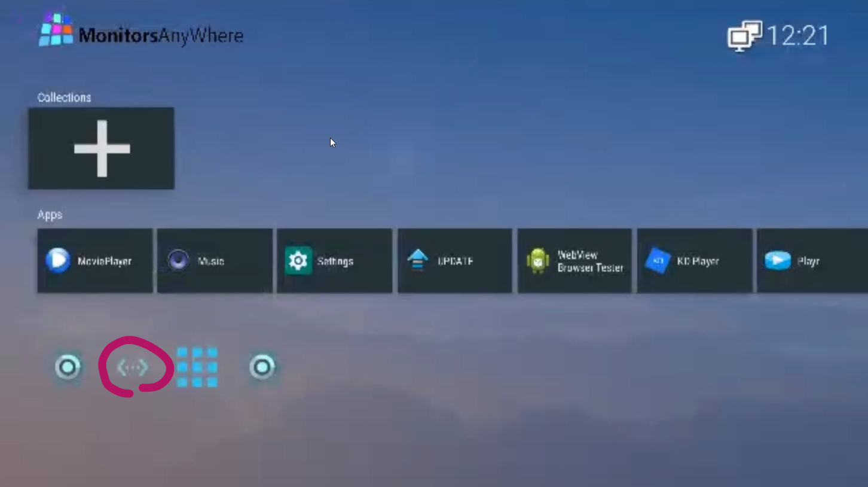Click the left round circle button
Image resolution: width=868 pixels, height=487 pixels.
click(x=68, y=367)
